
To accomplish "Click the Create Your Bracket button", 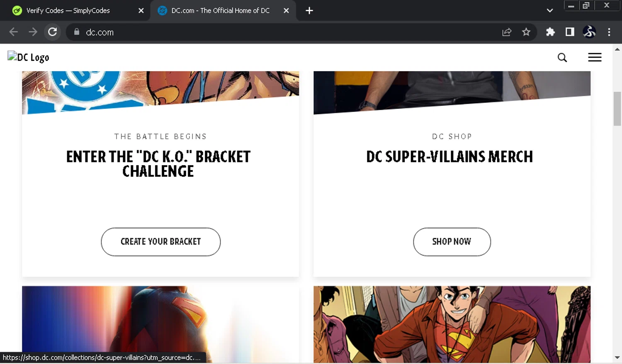I will pos(161,242).
